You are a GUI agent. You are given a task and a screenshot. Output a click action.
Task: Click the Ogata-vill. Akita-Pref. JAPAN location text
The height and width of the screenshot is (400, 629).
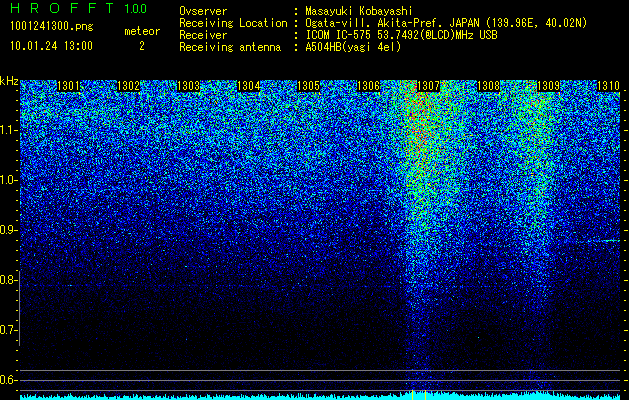pyautogui.click(x=446, y=23)
